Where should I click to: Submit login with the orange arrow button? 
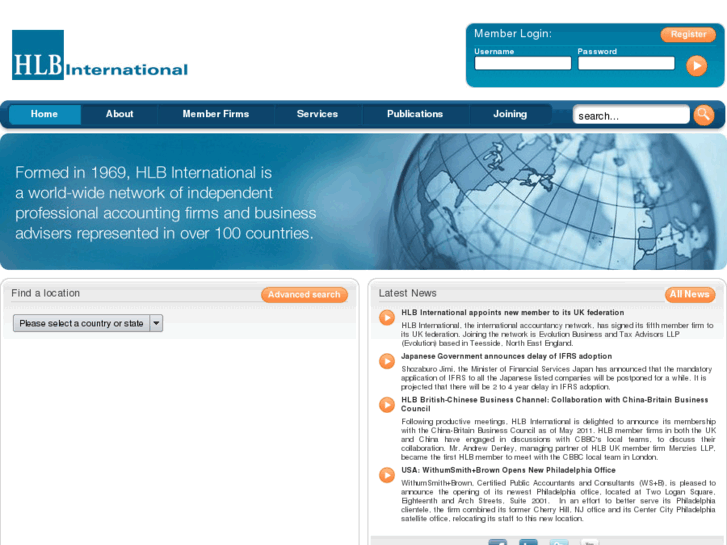pyautogui.click(x=696, y=65)
